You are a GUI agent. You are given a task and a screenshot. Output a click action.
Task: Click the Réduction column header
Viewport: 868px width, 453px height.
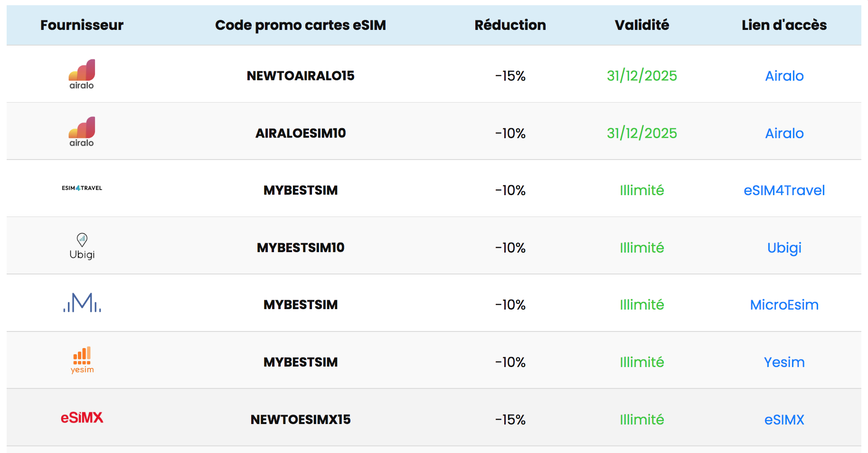510,25
